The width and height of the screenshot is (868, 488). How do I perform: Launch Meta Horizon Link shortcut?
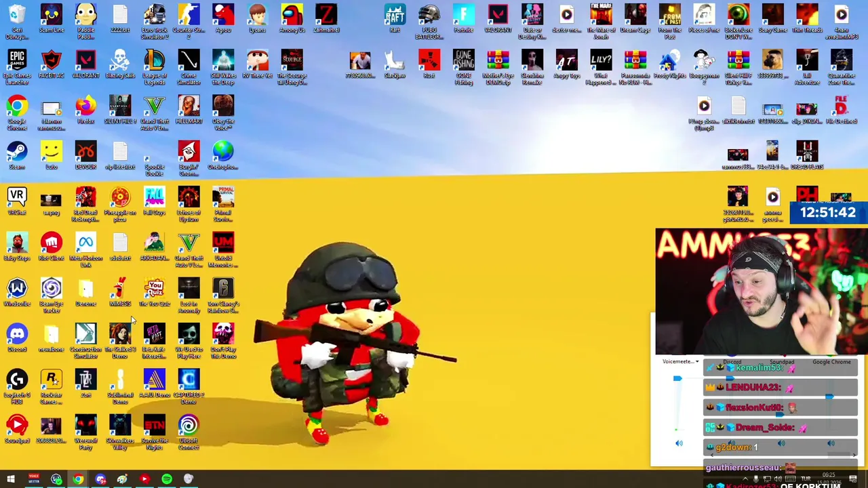(x=86, y=249)
